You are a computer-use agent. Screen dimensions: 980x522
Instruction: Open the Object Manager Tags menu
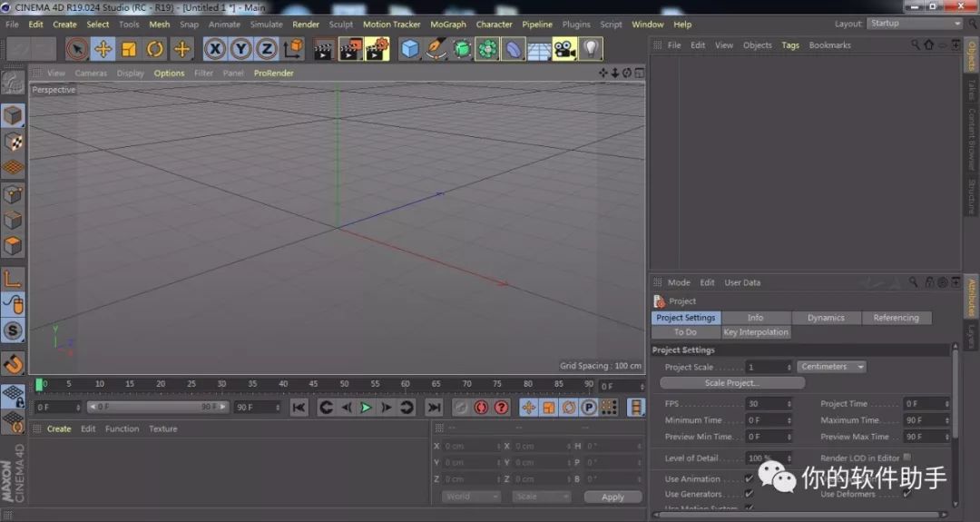point(790,45)
